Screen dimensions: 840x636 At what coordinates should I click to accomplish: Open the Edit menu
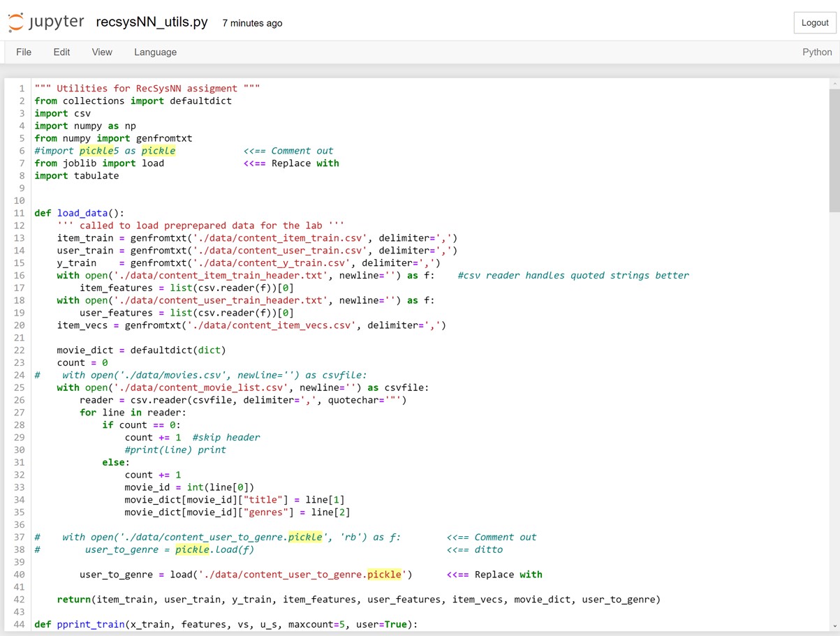point(61,52)
